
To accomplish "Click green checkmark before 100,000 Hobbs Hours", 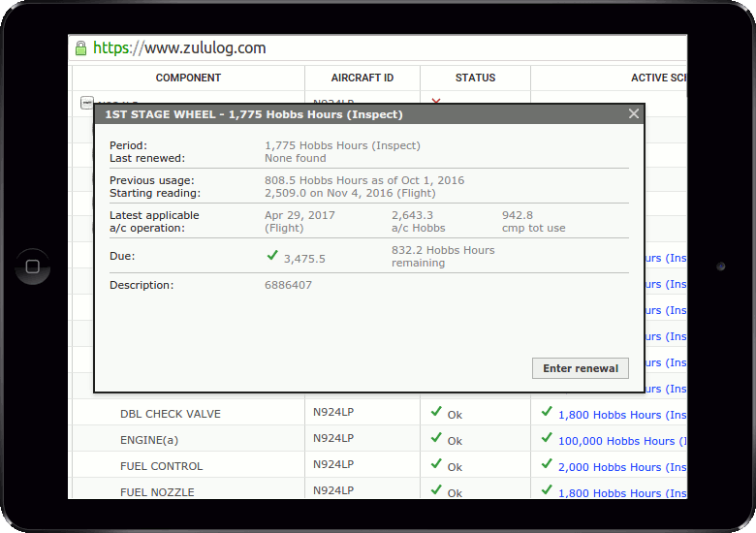I will [x=547, y=438].
